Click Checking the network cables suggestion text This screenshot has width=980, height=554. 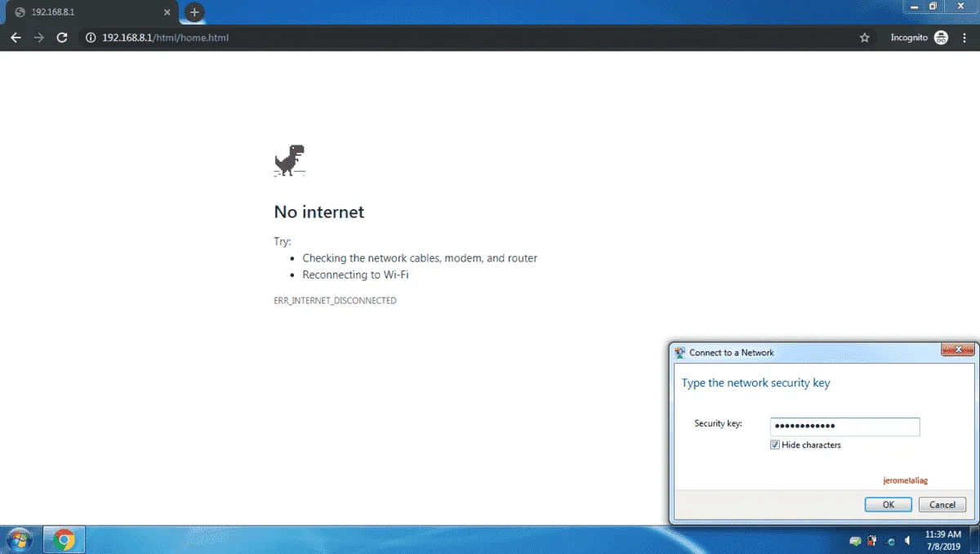420,258
